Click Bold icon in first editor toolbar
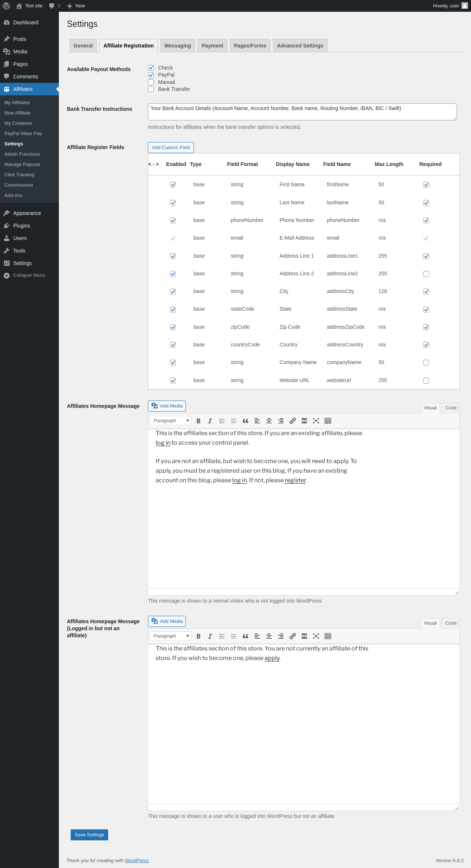Image resolution: width=471 pixels, height=868 pixels. [198, 421]
